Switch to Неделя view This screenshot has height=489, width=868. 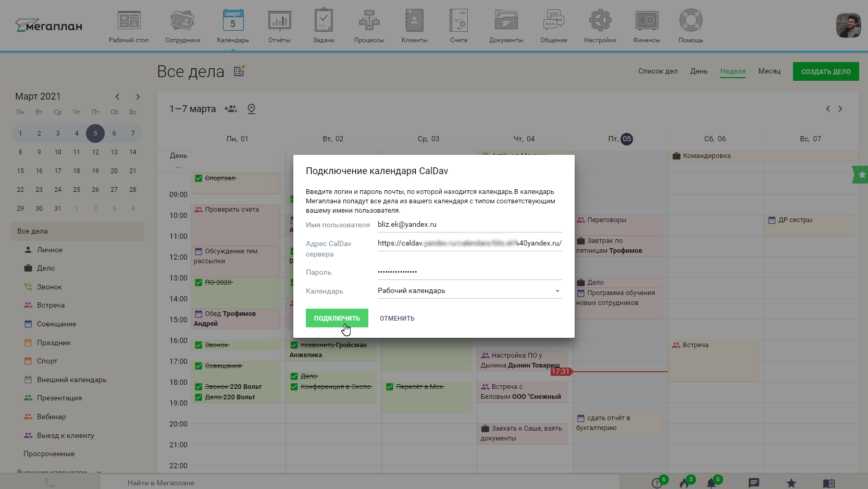733,71
